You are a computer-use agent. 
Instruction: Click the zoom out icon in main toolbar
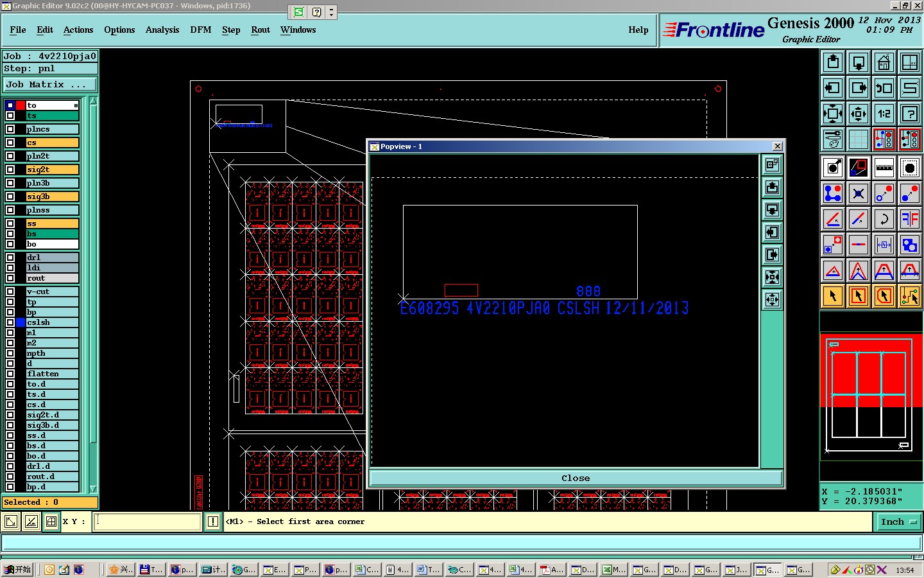click(859, 114)
